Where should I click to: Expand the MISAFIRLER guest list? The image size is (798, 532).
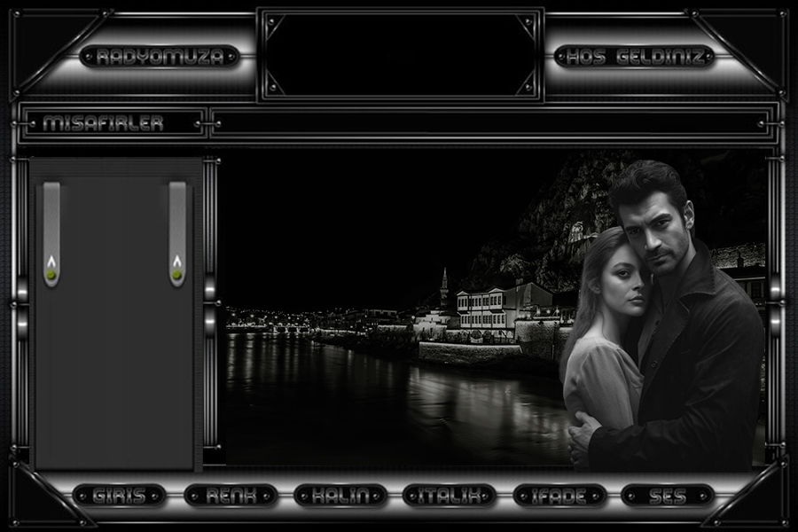click(x=104, y=123)
